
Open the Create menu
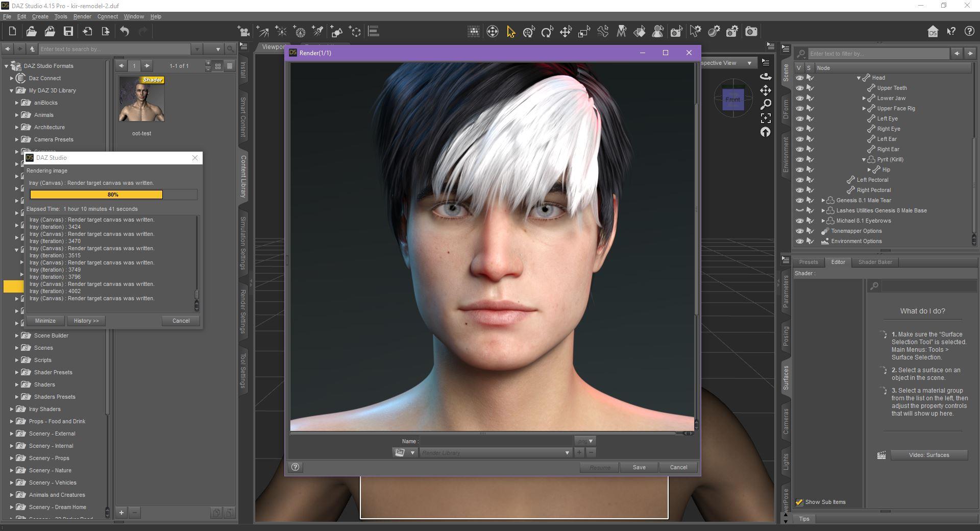coord(40,16)
